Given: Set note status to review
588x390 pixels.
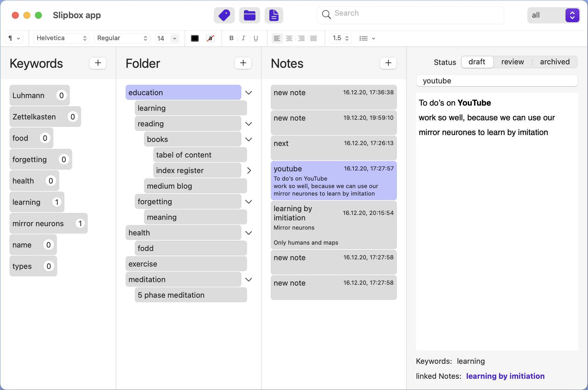Looking at the screenshot, I should coord(512,62).
